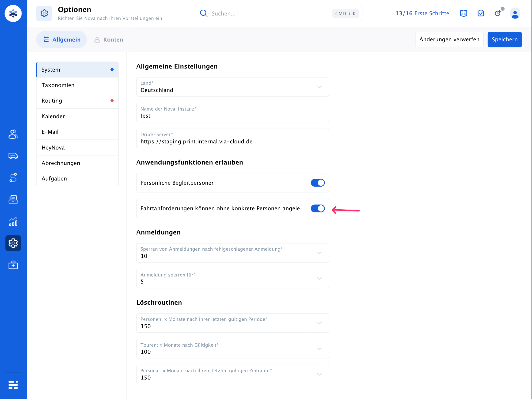Click the Nova logo in the sidebar
This screenshot has width=532, height=399.
(x=13, y=13)
